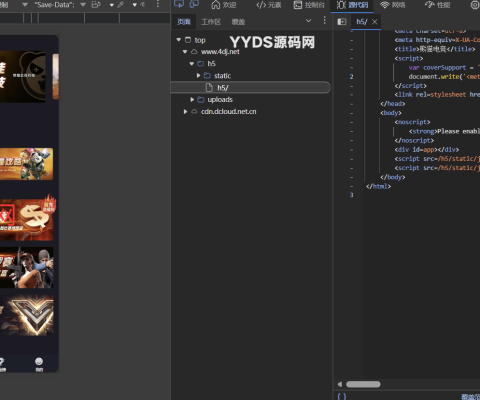
Task: Click the <title>熊猫电竞</title> code line
Action: tap(435, 49)
